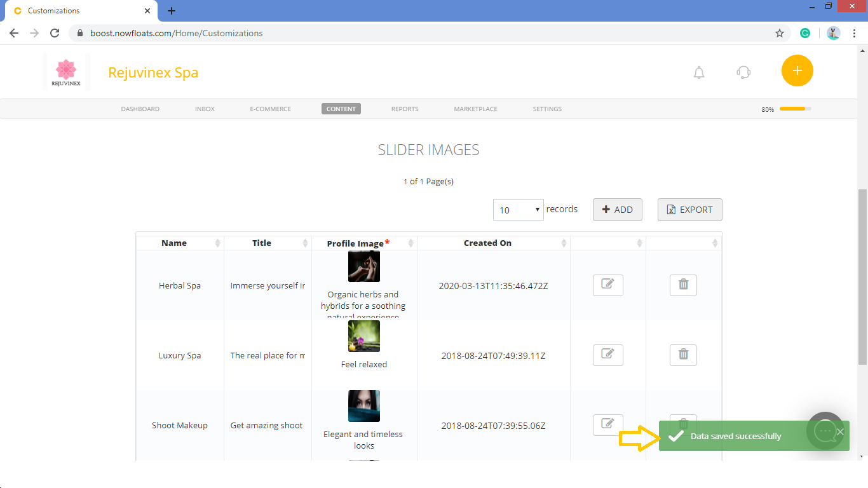The image size is (868, 488).
Task: Go back to the previous page
Action: pyautogui.click(x=14, y=33)
